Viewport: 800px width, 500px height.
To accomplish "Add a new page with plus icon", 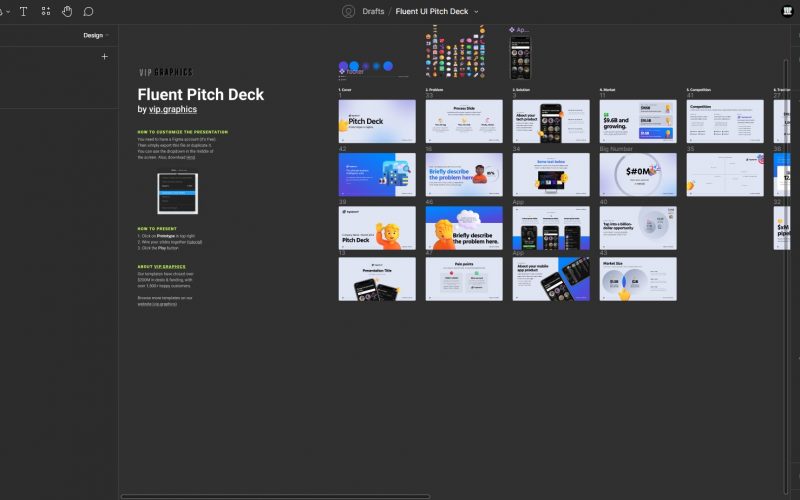I will (105, 57).
